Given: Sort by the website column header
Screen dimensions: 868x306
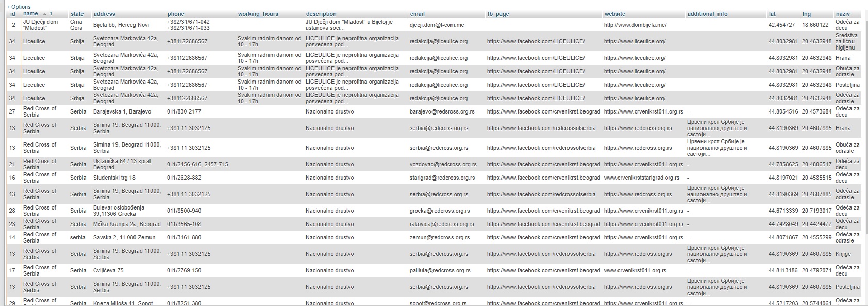Looking at the screenshot, I should 614,14.
